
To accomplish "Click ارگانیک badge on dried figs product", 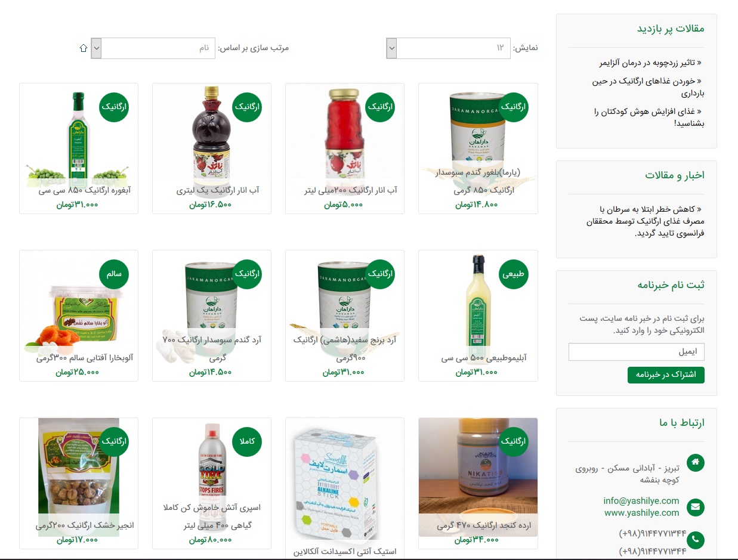I will (x=114, y=441).
